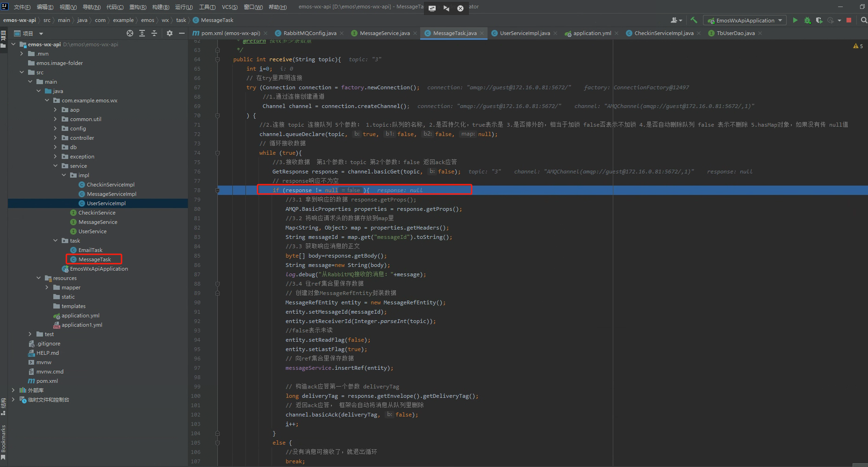This screenshot has height=467, width=868.
Task: Build project using the hammer icon
Action: 694,20
